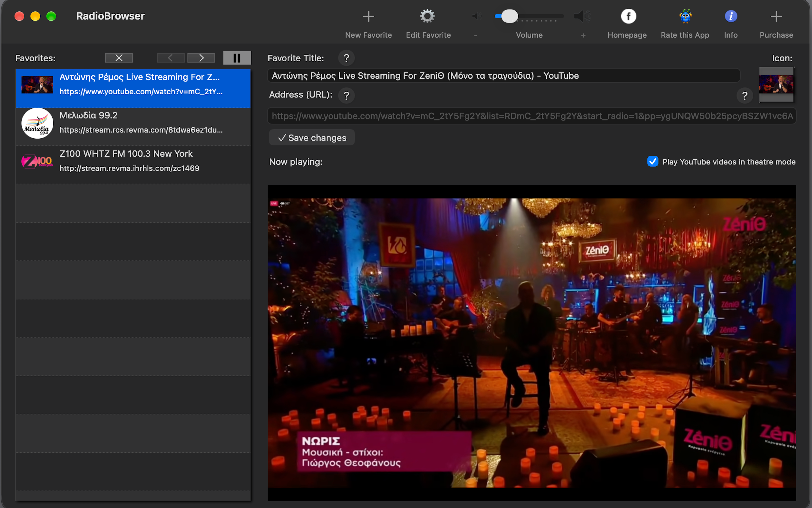Click the favorite Icon thumbnail image

pos(776,84)
